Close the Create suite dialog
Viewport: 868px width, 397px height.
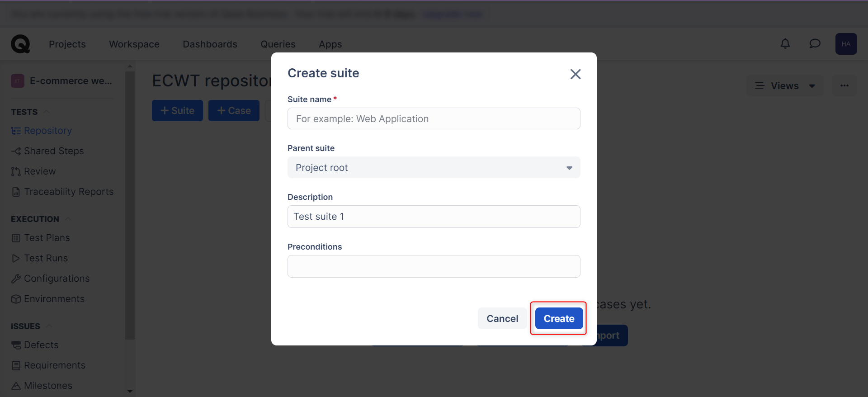[575, 74]
